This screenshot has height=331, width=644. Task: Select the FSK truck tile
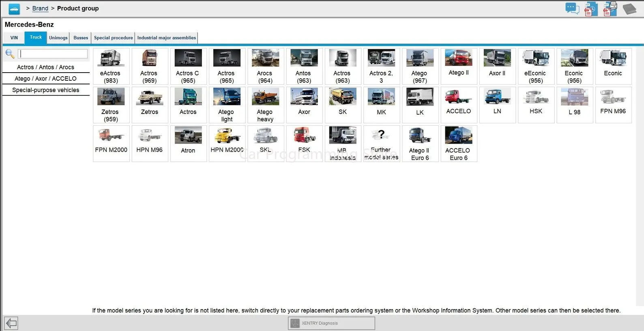click(x=304, y=143)
